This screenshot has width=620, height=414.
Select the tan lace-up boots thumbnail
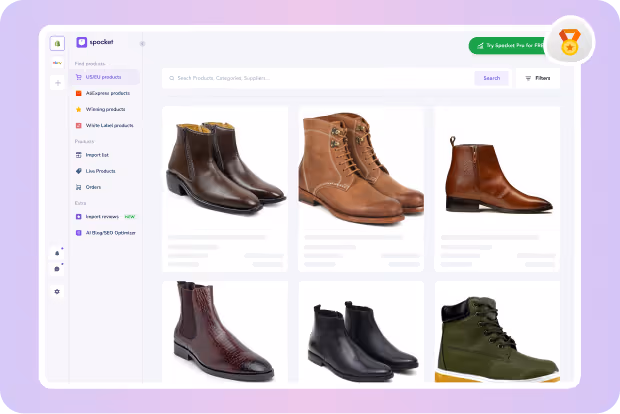point(361,168)
